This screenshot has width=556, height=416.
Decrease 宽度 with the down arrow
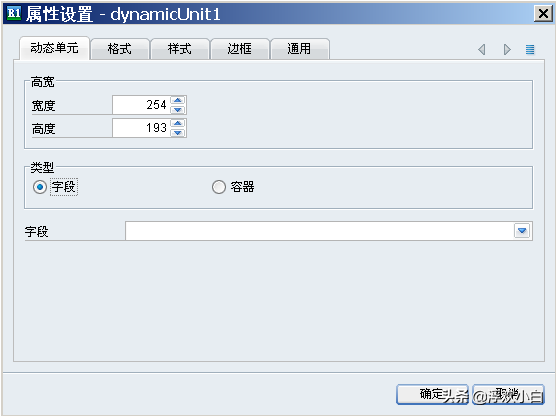click(178, 109)
